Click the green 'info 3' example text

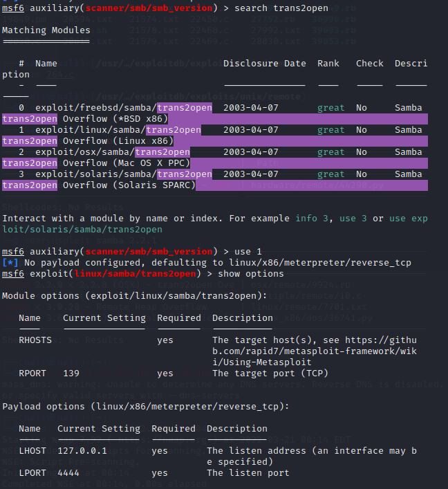click(x=311, y=219)
